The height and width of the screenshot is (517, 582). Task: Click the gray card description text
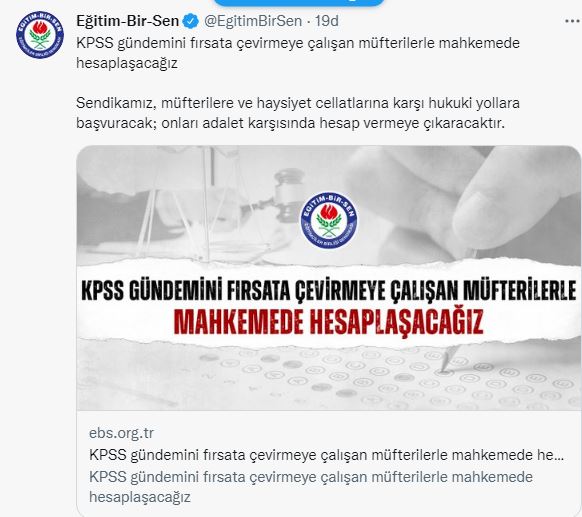point(311,487)
